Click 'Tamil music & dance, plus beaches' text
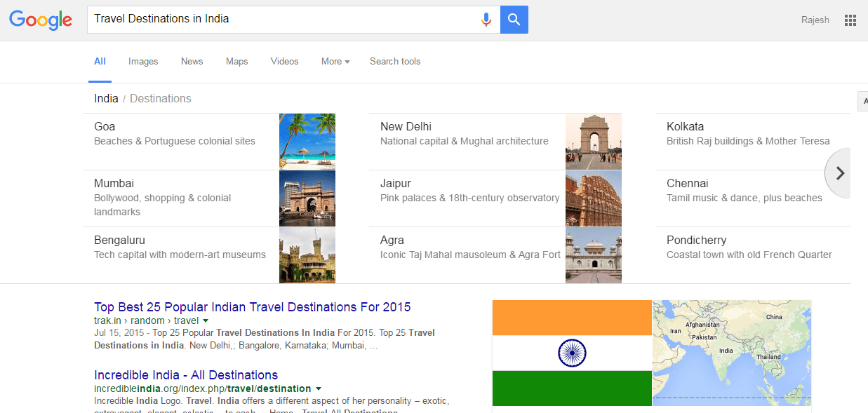 point(745,198)
